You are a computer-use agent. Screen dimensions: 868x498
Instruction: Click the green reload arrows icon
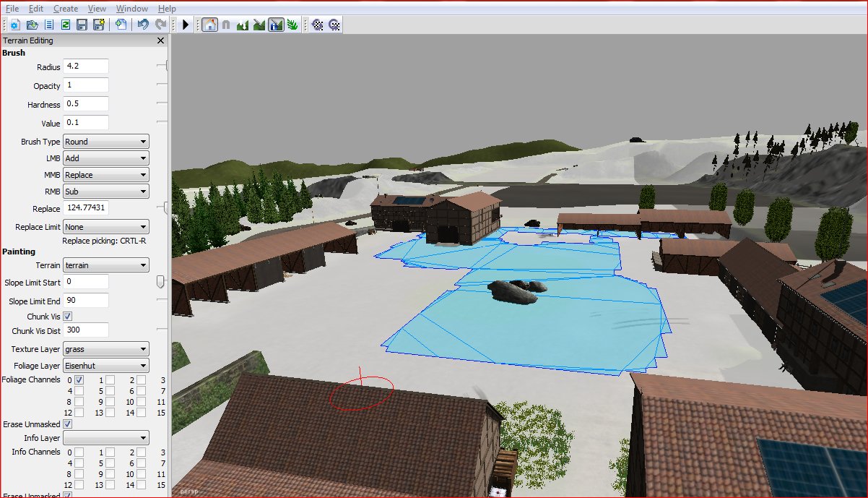click(x=65, y=25)
